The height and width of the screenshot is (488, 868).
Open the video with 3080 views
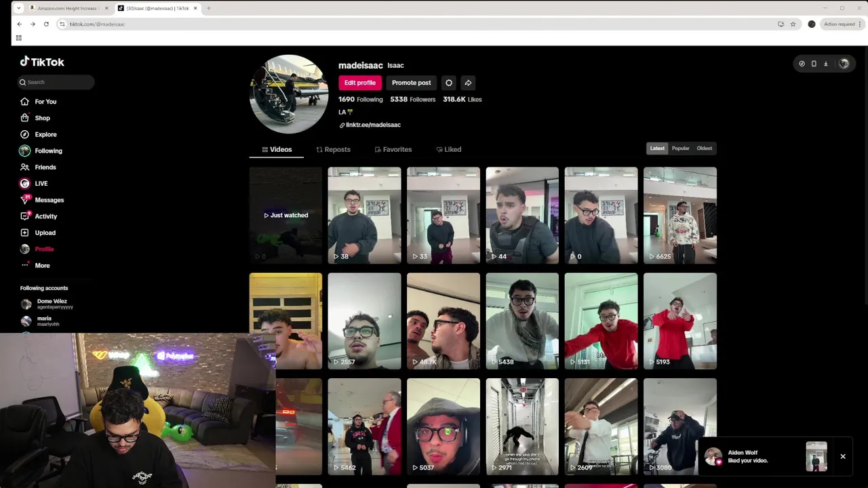coord(680,426)
